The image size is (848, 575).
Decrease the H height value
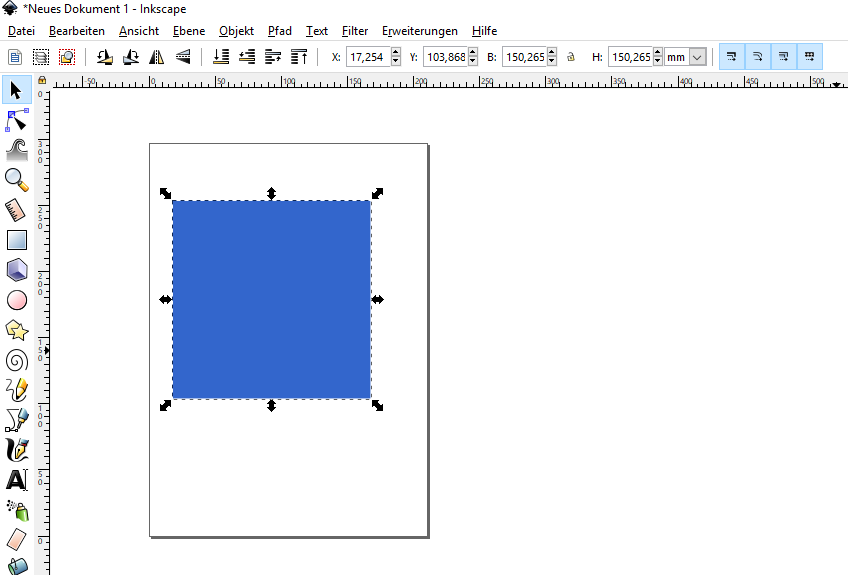(x=658, y=61)
